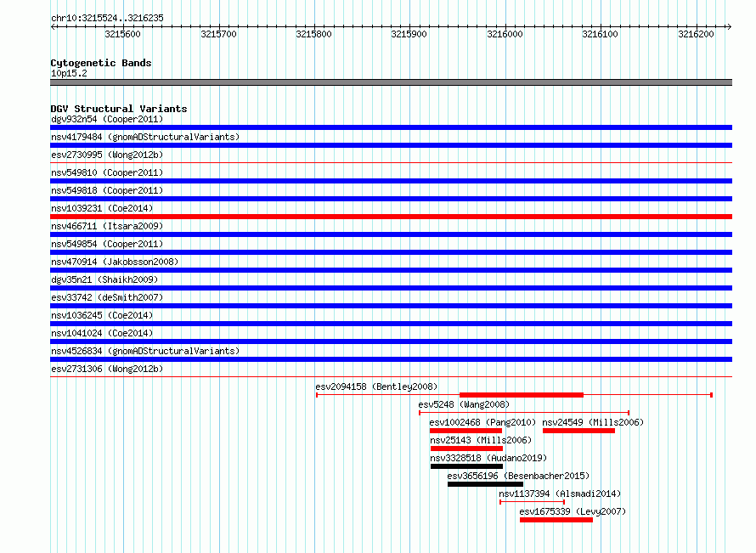Open the nsv1039231 (Coe2014) variant
This screenshot has width=756, height=553.
tap(102, 208)
